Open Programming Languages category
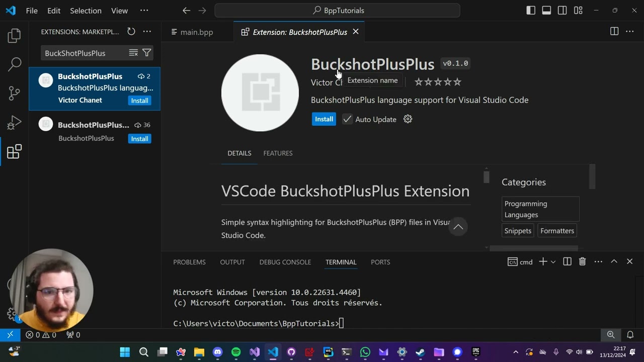644x362 pixels. pos(541,209)
